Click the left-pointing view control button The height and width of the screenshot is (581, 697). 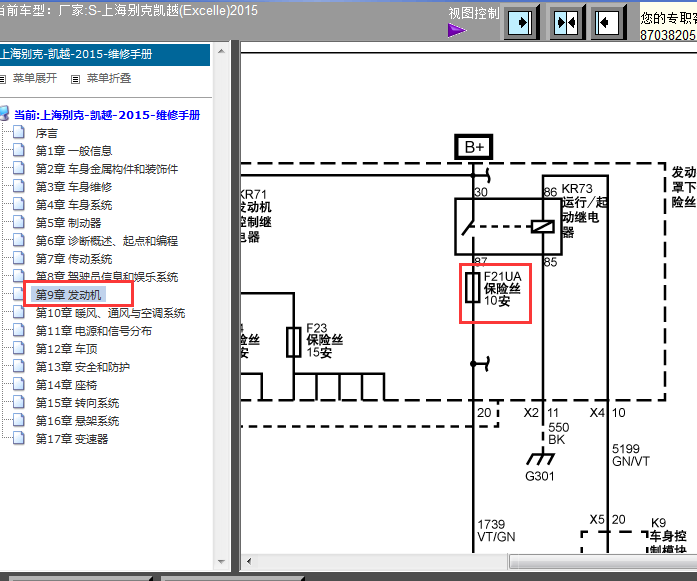(608, 22)
